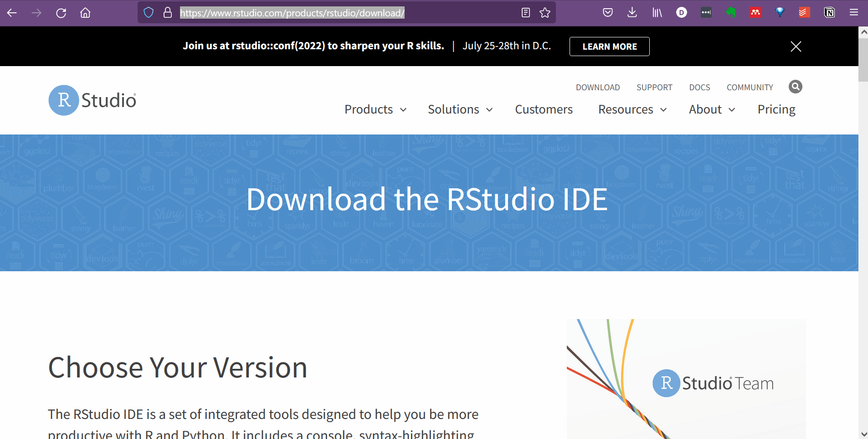Click the 'Choose Your Version' heading
868x439 pixels.
pyautogui.click(x=178, y=367)
